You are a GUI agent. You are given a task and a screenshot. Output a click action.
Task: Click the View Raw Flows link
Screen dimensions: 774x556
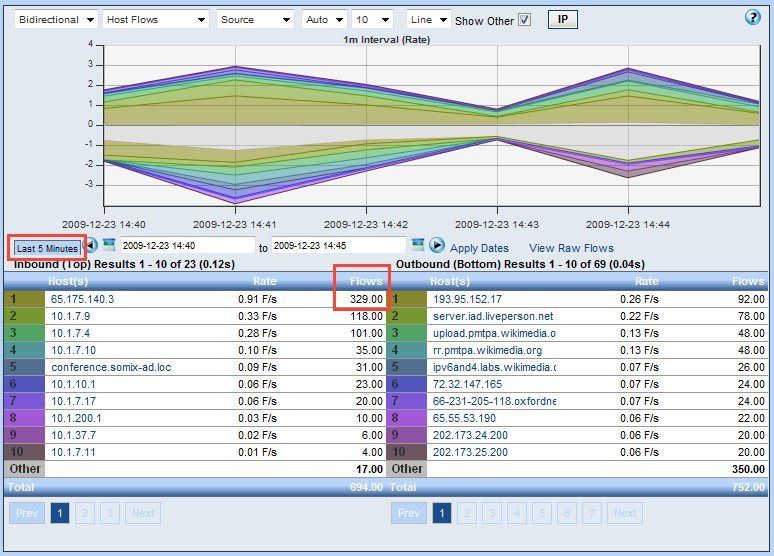point(571,248)
